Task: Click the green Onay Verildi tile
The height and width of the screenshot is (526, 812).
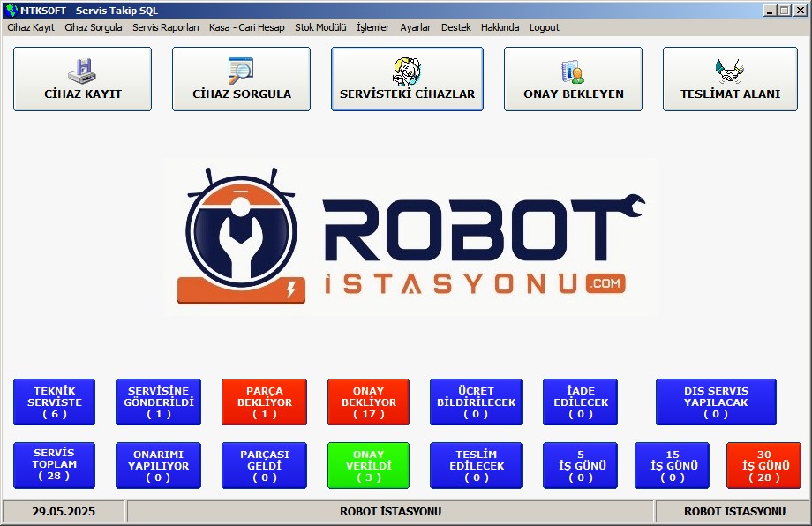Action: [x=368, y=465]
